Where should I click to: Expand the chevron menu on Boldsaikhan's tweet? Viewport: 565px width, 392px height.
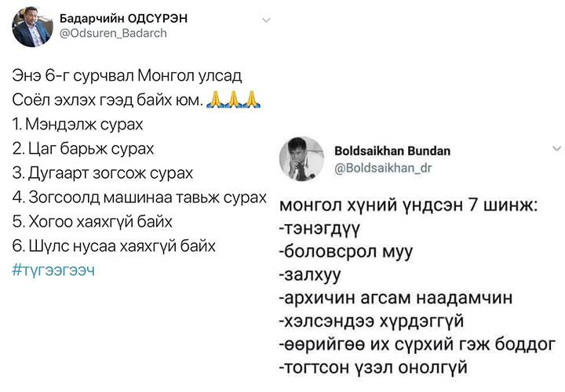(556, 148)
